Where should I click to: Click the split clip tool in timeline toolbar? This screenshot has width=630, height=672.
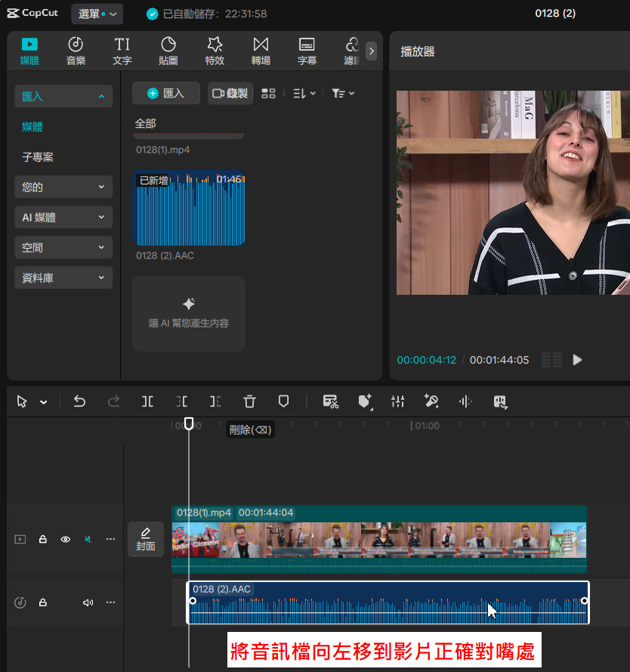147,401
